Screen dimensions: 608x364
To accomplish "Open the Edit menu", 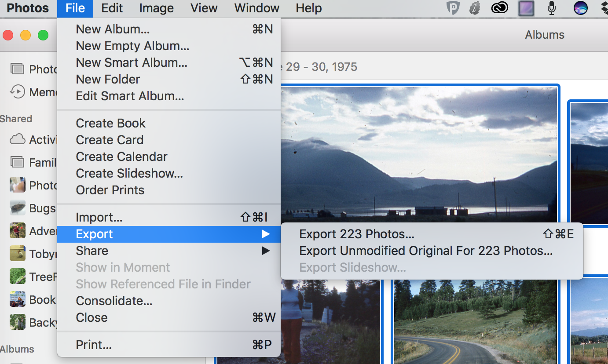I will pyautogui.click(x=112, y=8).
